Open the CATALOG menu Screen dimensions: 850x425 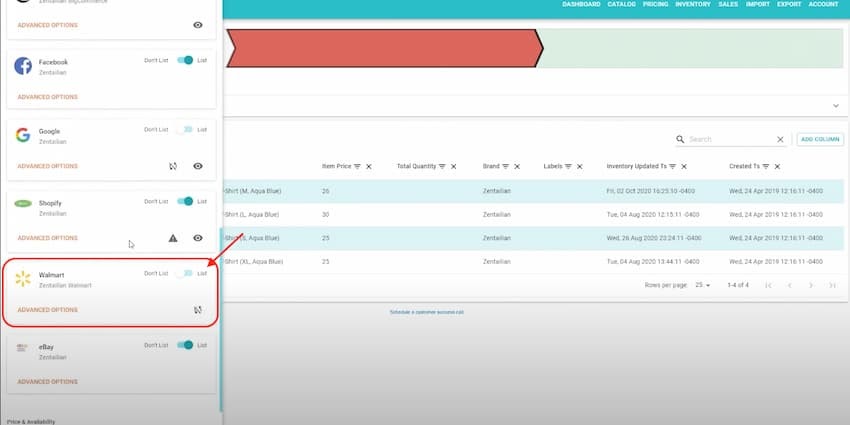(622, 4)
